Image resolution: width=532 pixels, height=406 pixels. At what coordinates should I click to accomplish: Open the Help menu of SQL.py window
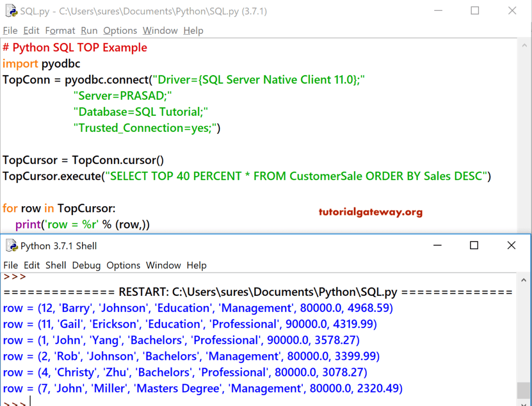point(193,31)
